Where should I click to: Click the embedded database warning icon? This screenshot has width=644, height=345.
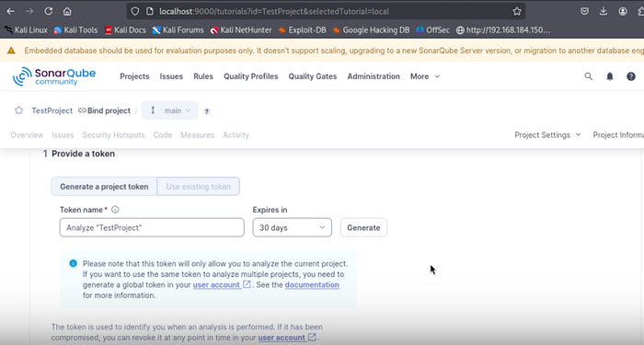pyautogui.click(x=11, y=51)
